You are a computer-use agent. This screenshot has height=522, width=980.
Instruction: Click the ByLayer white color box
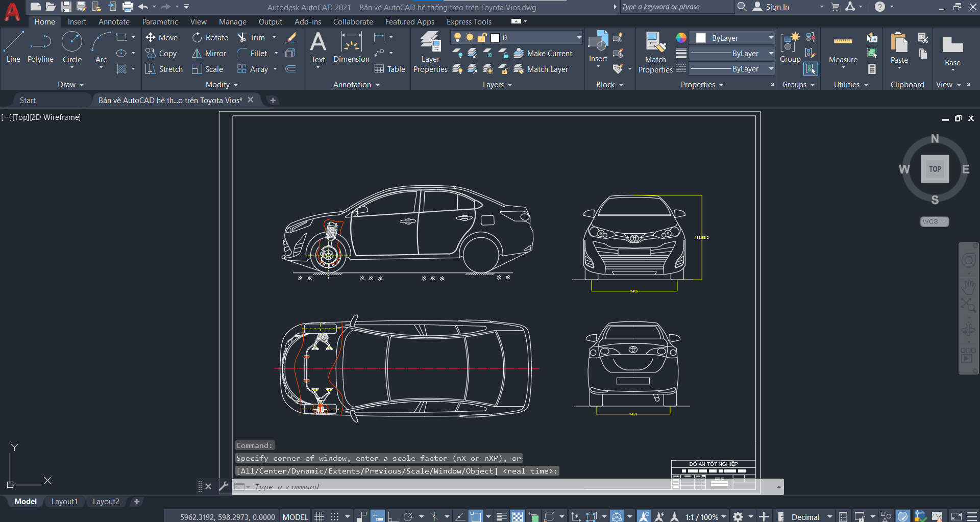pyautogui.click(x=701, y=38)
